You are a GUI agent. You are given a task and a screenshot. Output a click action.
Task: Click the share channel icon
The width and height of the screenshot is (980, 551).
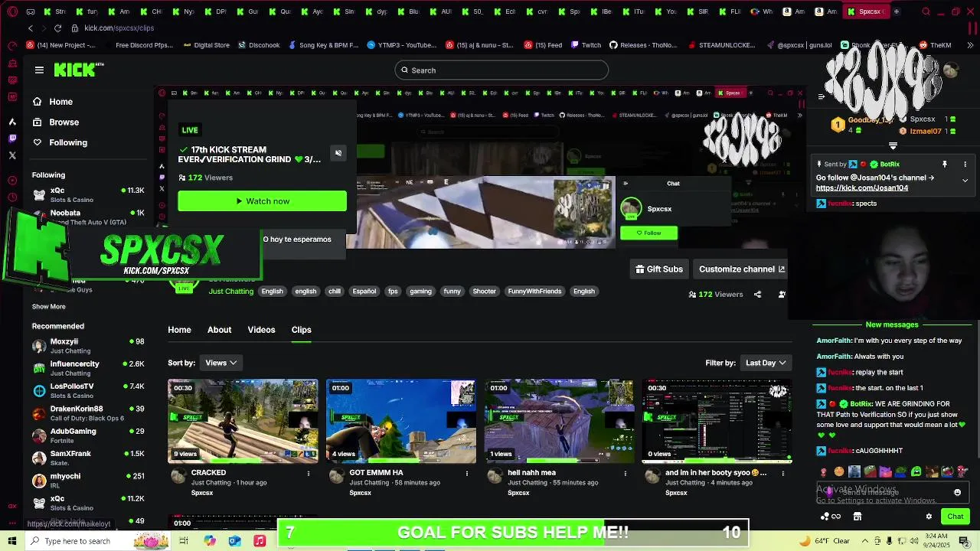(757, 295)
